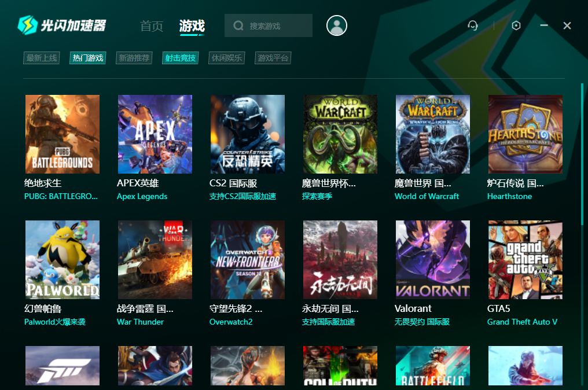Select the 最新上线 filter

pos(41,57)
